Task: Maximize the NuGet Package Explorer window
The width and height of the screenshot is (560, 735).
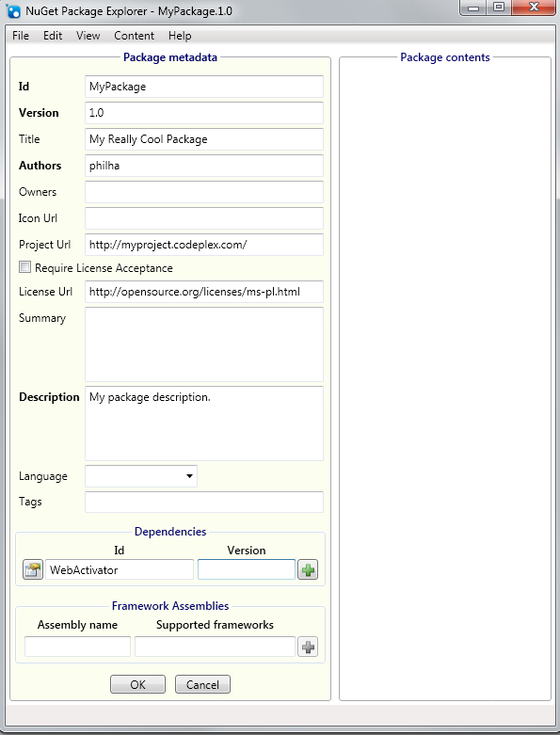Action: click(499, 7)
